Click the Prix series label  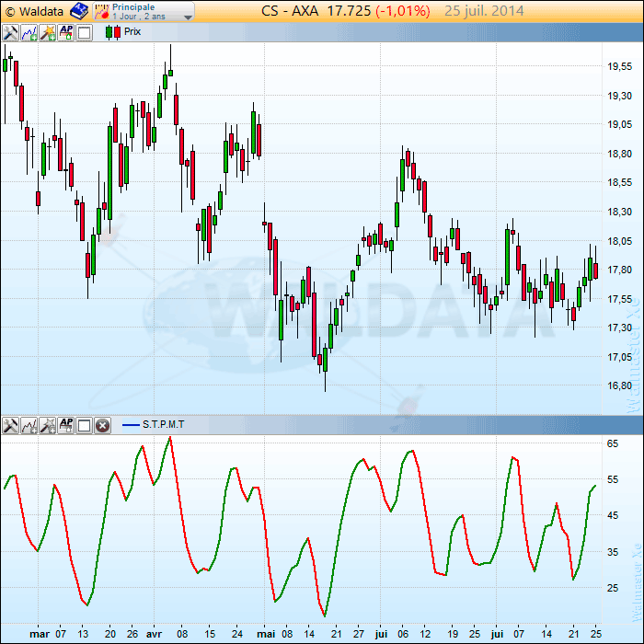coord(132,32)
